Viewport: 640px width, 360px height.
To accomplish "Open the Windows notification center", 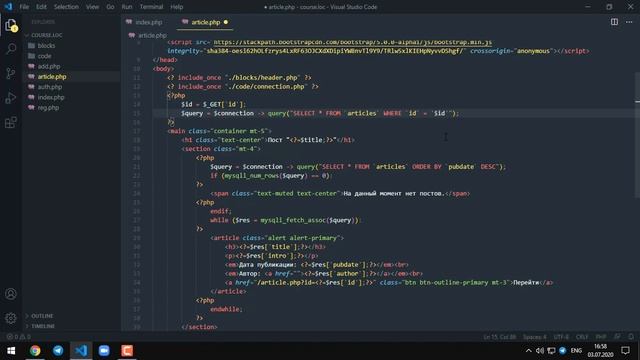I will pos(625,351).
